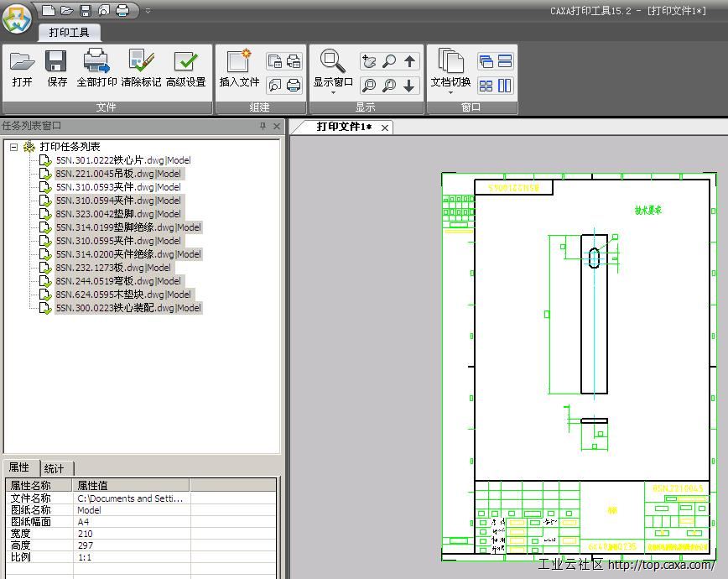
Task: Switch to the 统计 statistics tab
Action: 55,468
